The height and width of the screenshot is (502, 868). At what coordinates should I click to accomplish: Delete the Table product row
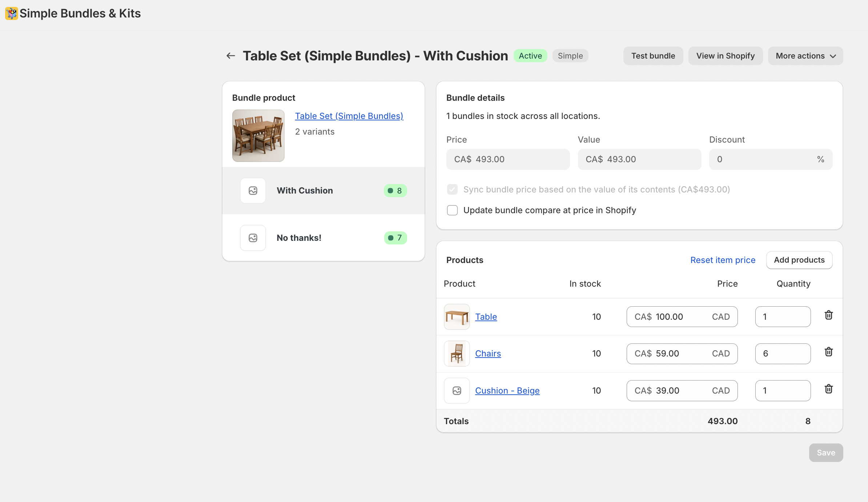click(x=828, y=315)
